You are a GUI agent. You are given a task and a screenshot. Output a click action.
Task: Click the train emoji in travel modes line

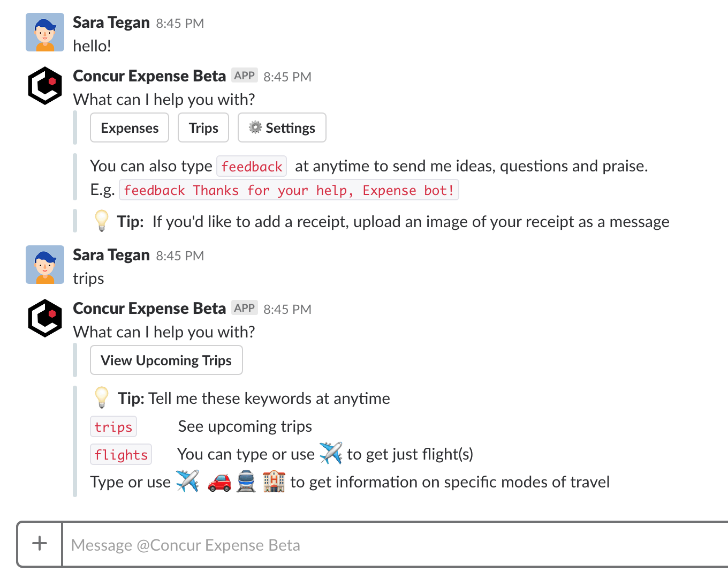point(246,482)
